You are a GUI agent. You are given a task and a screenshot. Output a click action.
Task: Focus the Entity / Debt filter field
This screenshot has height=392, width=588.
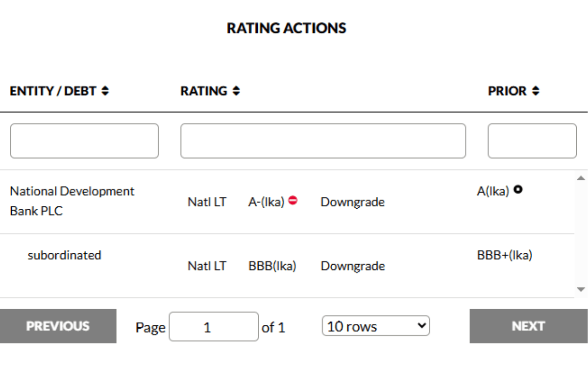[x=84, y=141]
